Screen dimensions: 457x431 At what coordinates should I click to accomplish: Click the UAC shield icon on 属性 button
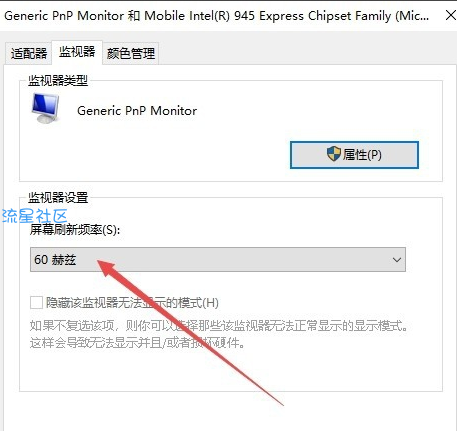[334, 154]
